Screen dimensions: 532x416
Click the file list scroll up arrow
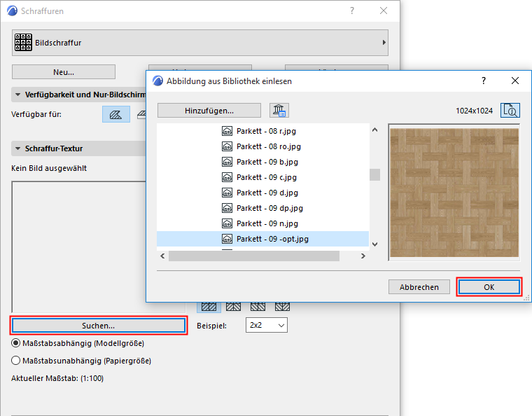(375, 130)
